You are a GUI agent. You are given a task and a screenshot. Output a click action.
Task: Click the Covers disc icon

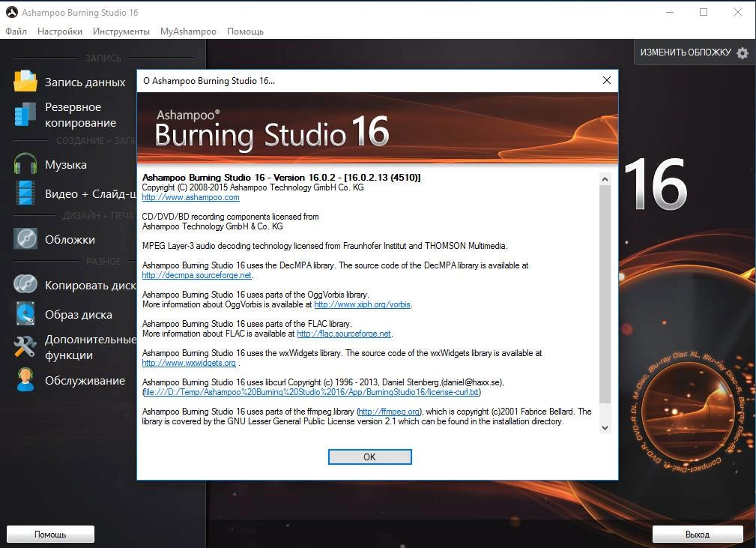25,239
